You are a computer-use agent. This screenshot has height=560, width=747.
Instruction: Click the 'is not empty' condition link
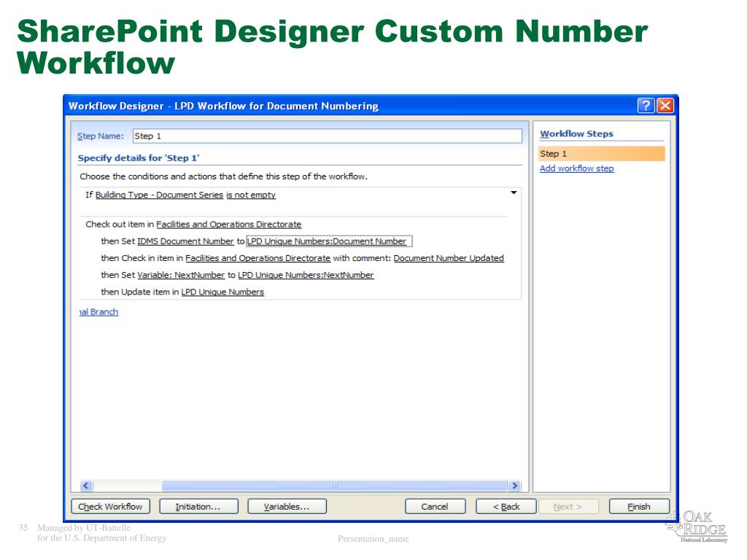pyautogui.click(x=251, y=195)
